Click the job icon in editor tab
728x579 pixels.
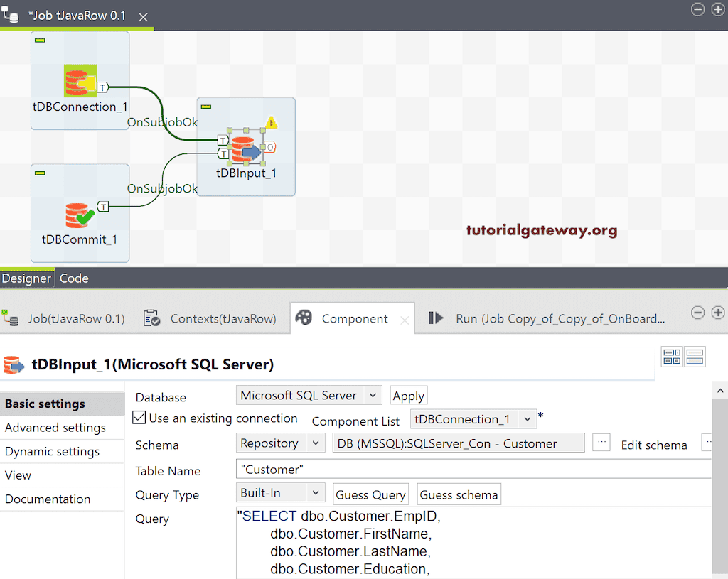[x=10, y=14]
